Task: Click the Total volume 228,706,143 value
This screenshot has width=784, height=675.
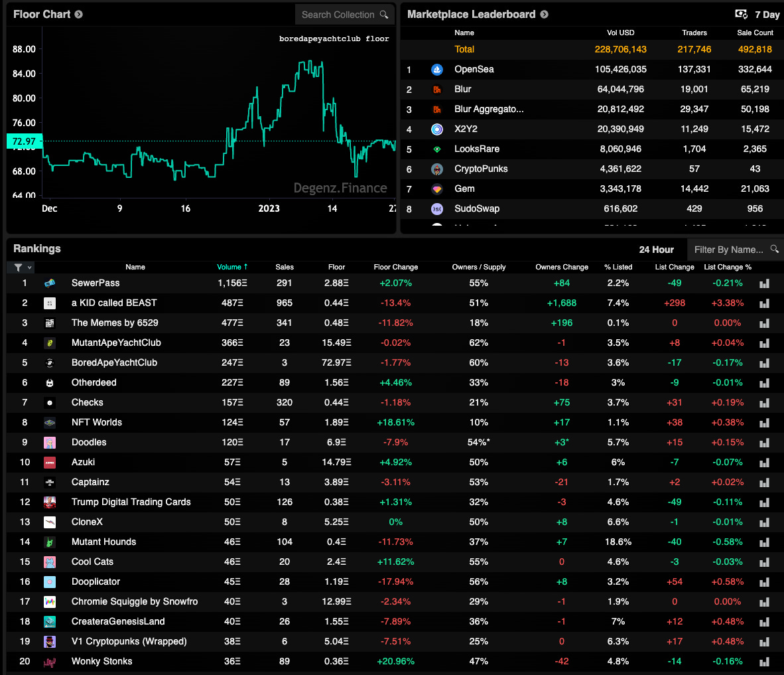Action: coord(620,50)
